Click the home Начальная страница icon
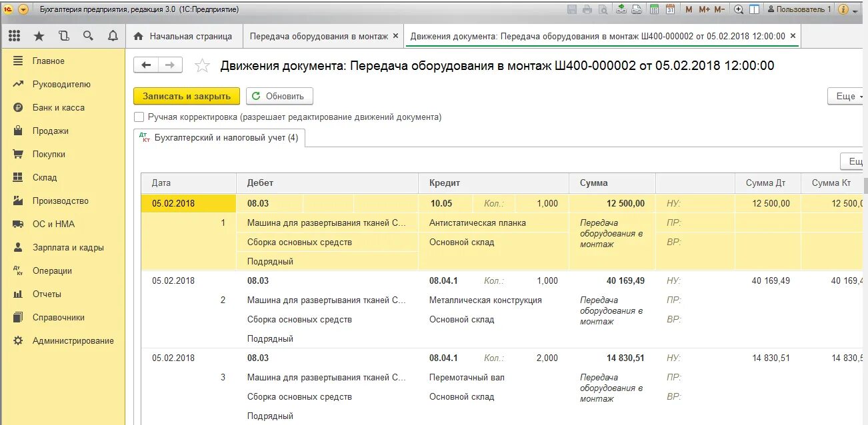 (x=140, y=35)
